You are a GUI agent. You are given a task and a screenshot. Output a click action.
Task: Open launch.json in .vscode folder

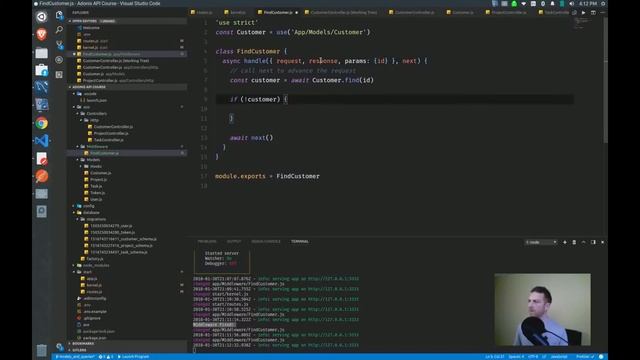tap(96, 100)
